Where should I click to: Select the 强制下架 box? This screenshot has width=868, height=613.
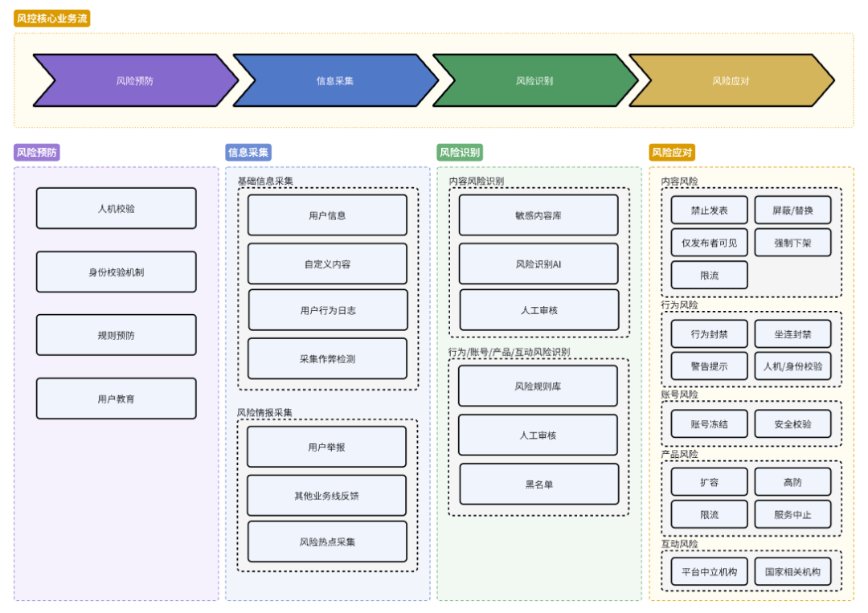792,243
